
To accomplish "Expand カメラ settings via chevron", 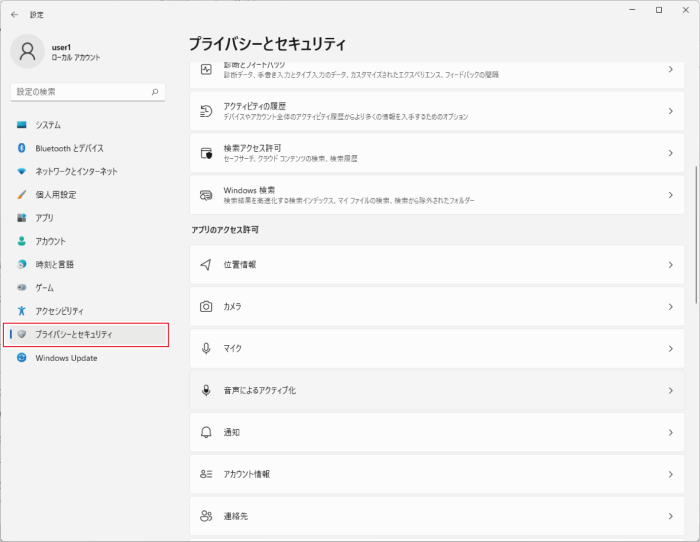I will [671, 307].
